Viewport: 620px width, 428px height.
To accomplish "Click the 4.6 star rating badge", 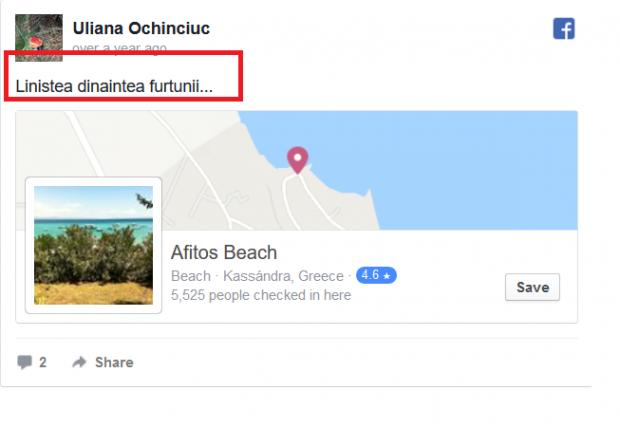I will coord(376,275).
